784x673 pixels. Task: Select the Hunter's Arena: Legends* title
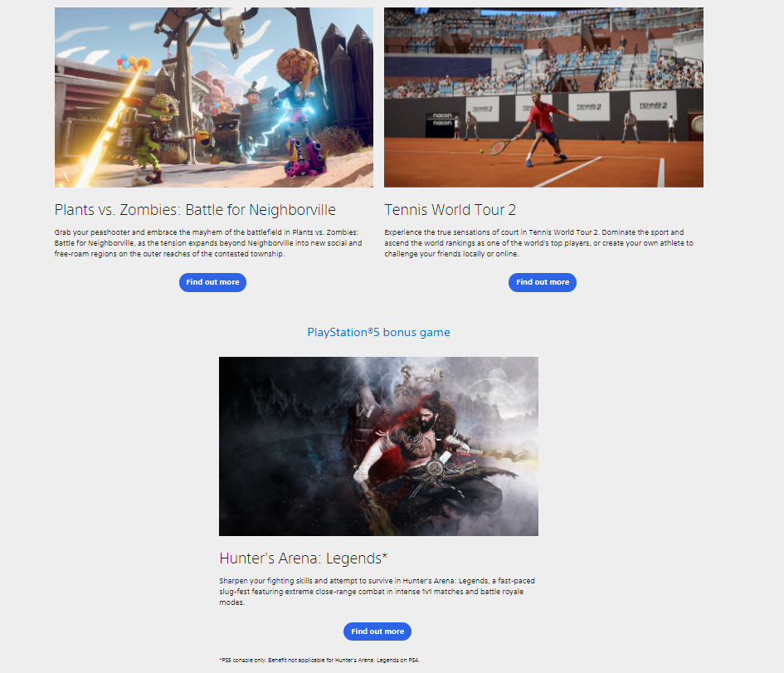304,558
